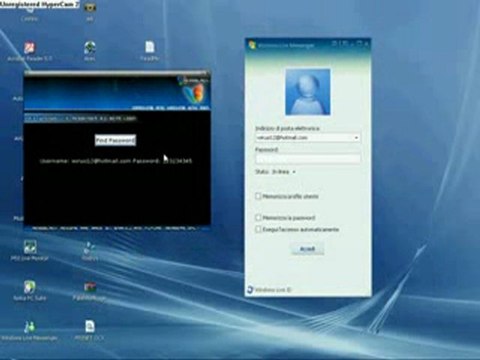The image size is (480, 360).
Task: Expand the email address dropdown arrow
Action: (x=356, y=138)
